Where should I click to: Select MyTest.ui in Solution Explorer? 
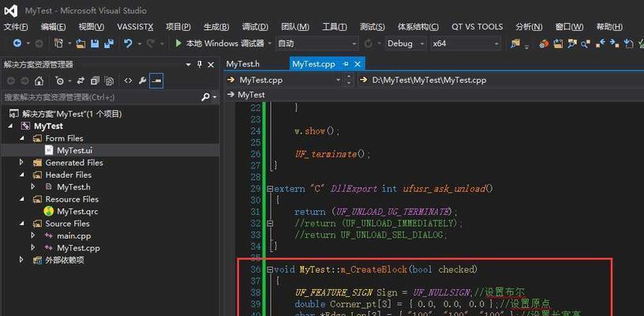click(75, 150)
